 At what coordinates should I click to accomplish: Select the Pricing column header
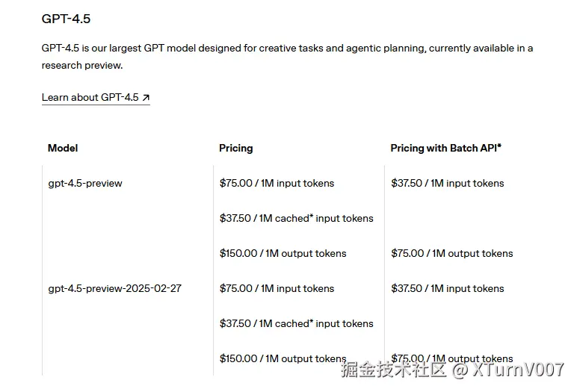[x=236, y=148]
